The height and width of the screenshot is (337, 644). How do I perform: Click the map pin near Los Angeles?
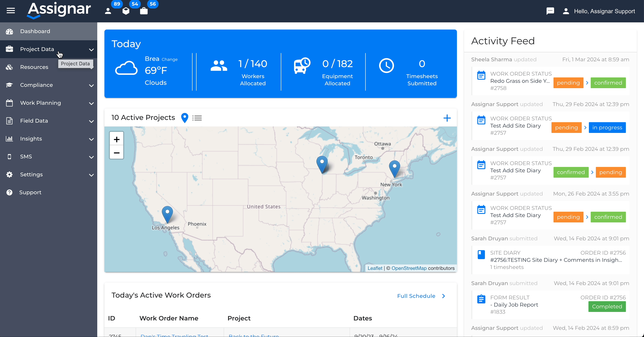point(167,214)
